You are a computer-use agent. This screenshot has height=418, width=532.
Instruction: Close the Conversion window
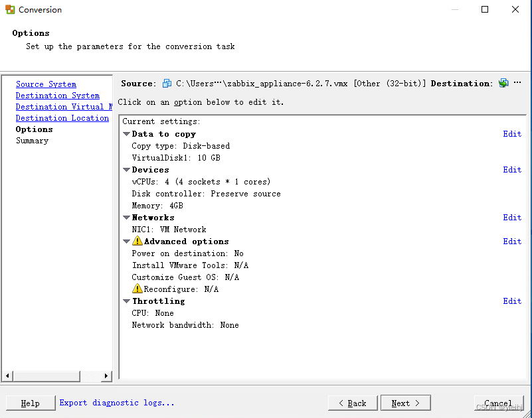pos(515,9)
